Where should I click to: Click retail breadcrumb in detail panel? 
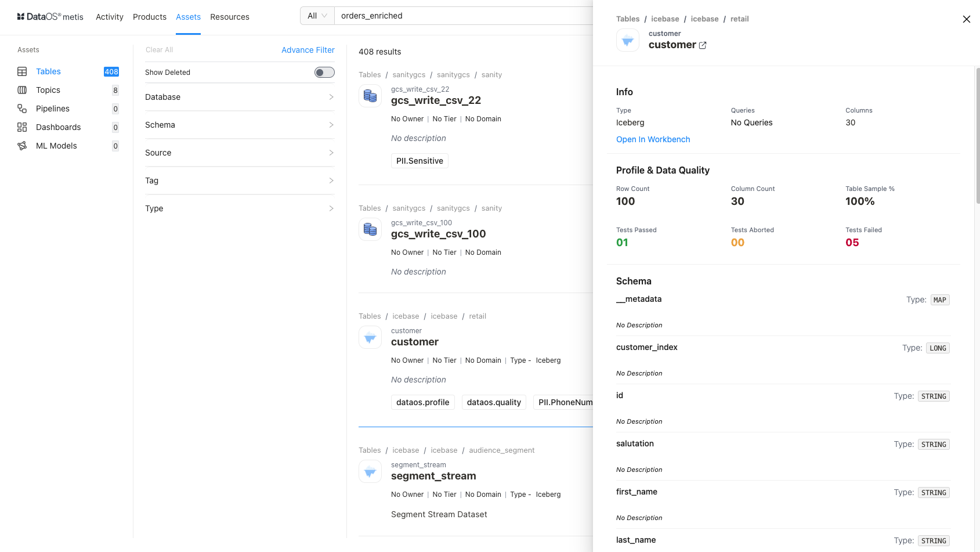[x=740, y=19]
